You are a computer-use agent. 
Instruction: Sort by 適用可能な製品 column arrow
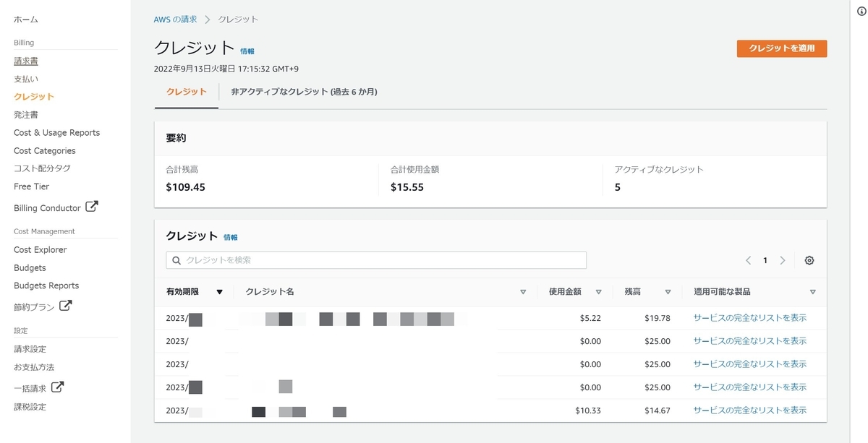click(813, 292)
